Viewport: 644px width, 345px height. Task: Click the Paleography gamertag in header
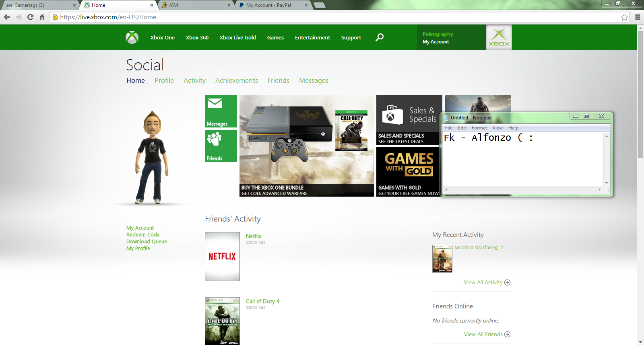coord(438,34)
